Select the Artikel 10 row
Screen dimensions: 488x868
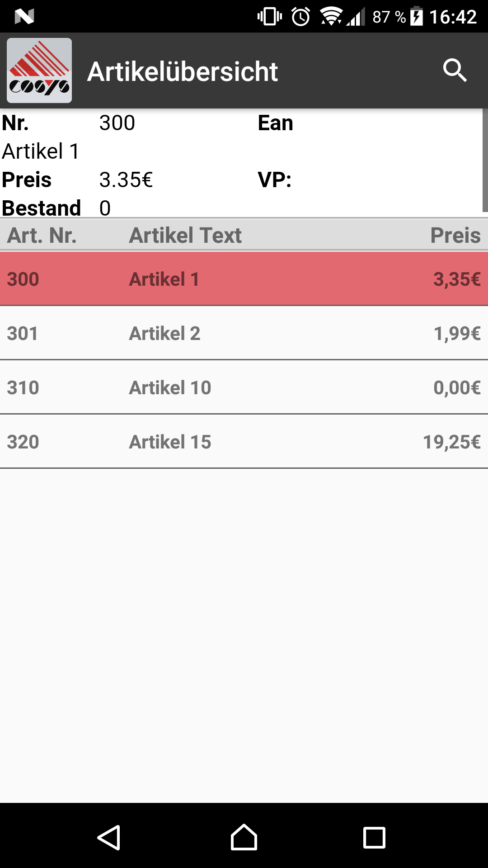point(244,387)
